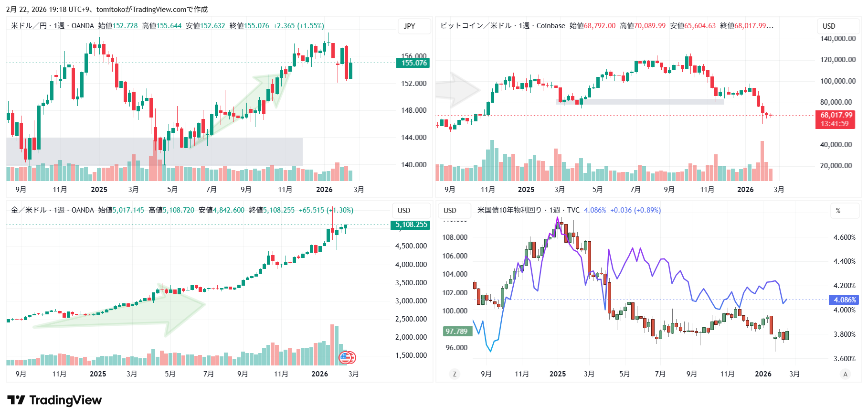The height and width of the screenshot is (418, 868).
Task: Click the Z timezone button on the bond chart
Action: [x=454, y=374]
